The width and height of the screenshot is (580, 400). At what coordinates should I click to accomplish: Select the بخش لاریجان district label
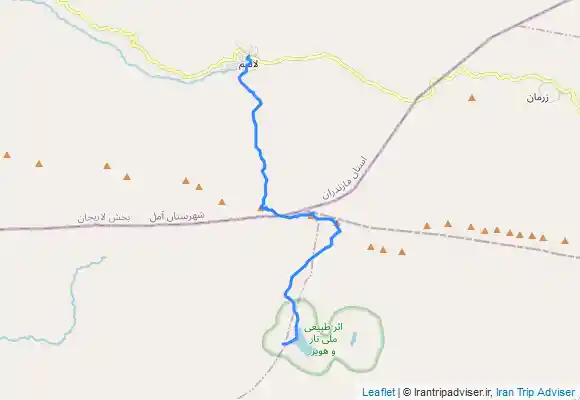pyautogui.click(x=104, y=218)
